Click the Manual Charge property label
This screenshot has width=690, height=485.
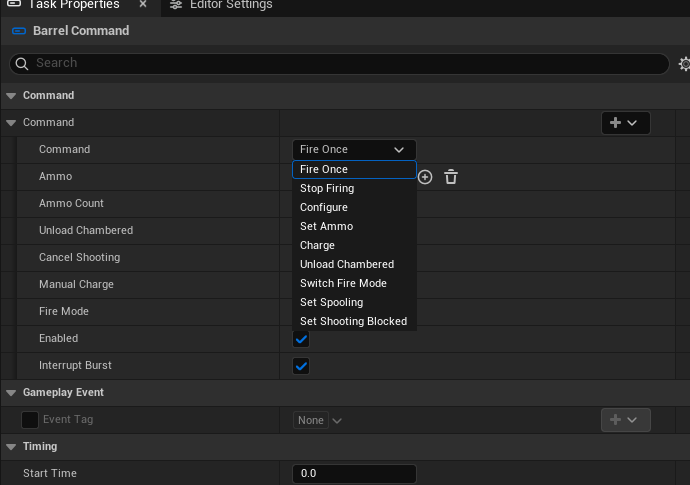[76, 284]
